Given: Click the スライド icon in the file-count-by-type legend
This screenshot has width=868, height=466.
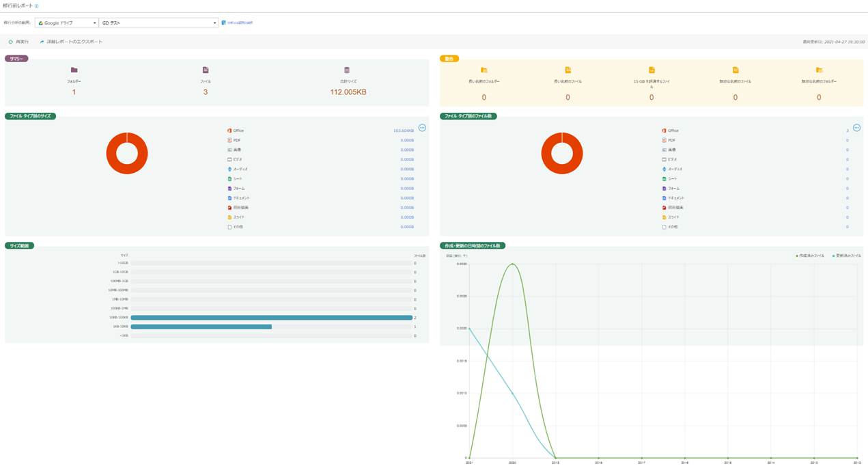Looking at the screenshot, I should point(664,217).
